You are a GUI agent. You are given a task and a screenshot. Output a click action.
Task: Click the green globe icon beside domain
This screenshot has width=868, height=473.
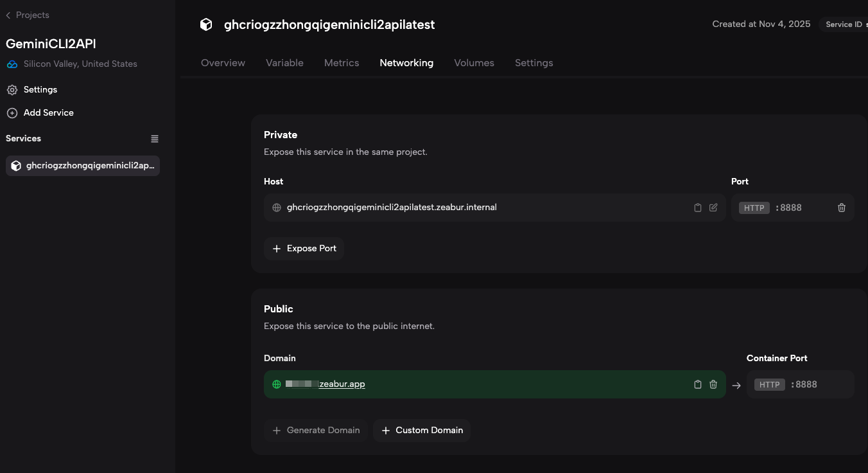[x=277, y=384]
